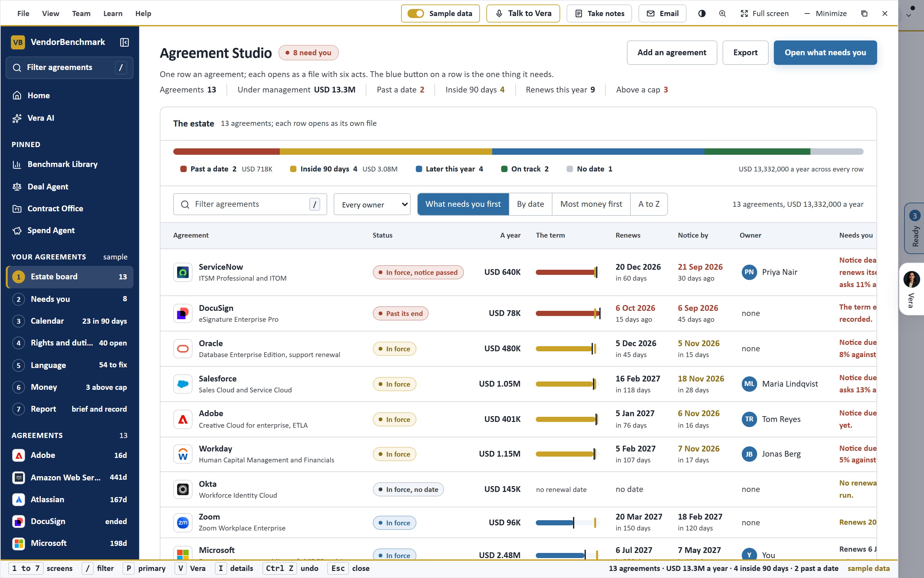This screenshot has width=924, height=578.
Task: Select the 'What needs you first' sort option
Action: point(463,204)
